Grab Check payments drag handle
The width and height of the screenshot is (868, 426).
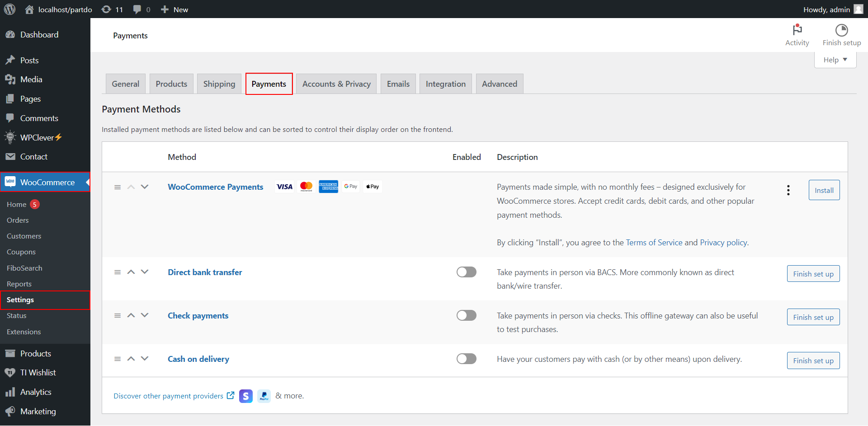point(118,315)
